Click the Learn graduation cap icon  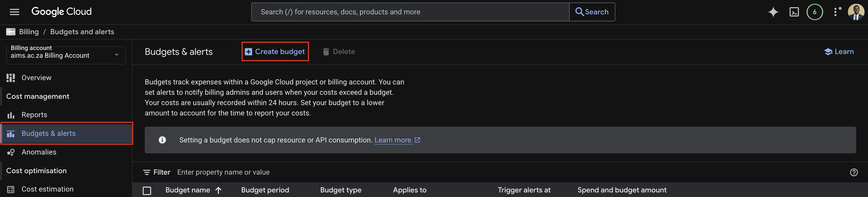pyautogui.click(x=828, y=51)
